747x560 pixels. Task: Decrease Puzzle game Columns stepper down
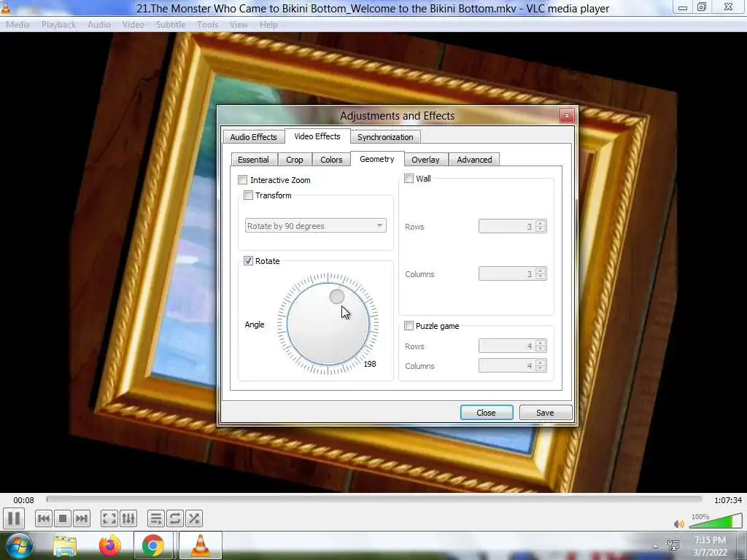pyautogui.click(x=541, y=369)
